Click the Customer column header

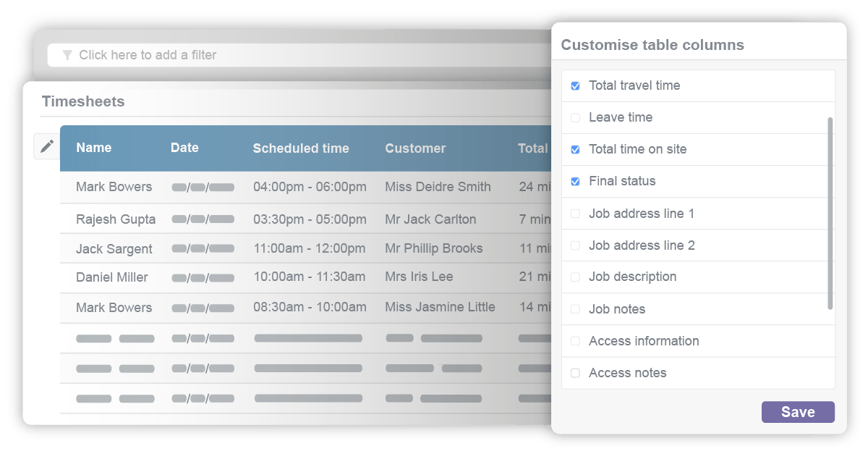[415, 148]
